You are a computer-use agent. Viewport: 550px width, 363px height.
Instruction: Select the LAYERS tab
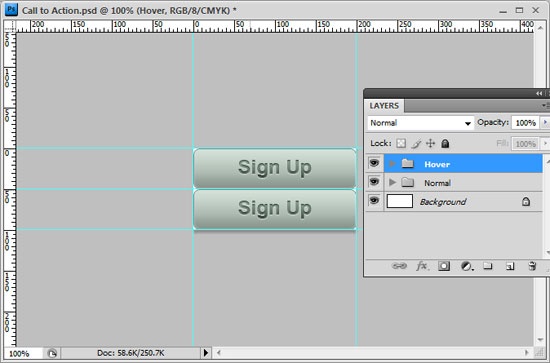384,106
